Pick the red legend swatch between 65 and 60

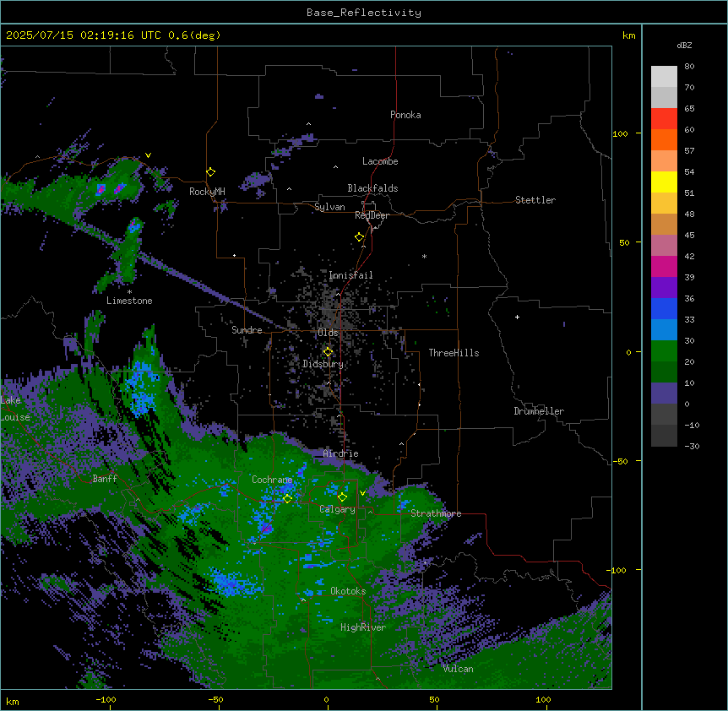pyautogui.click(x=664, y=119)
